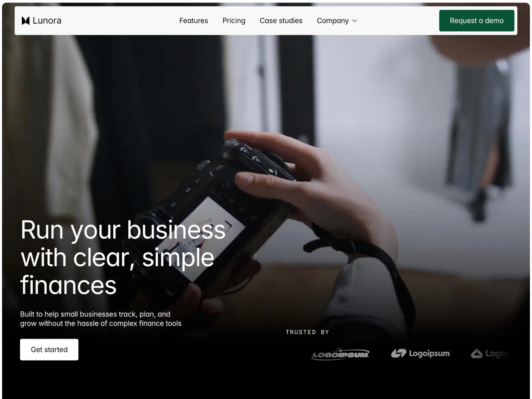
Task: Click the Lunora logo mark icon
Action: tap(26, 21)
